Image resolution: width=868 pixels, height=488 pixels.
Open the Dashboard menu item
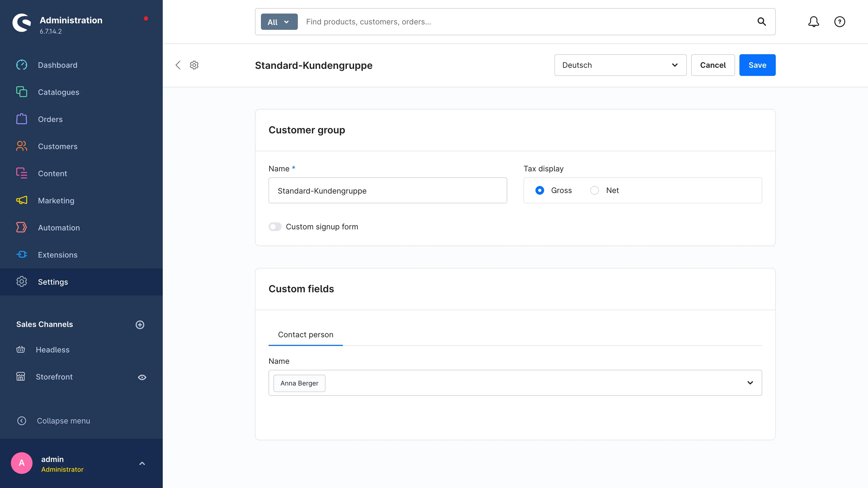coord(81,65)
